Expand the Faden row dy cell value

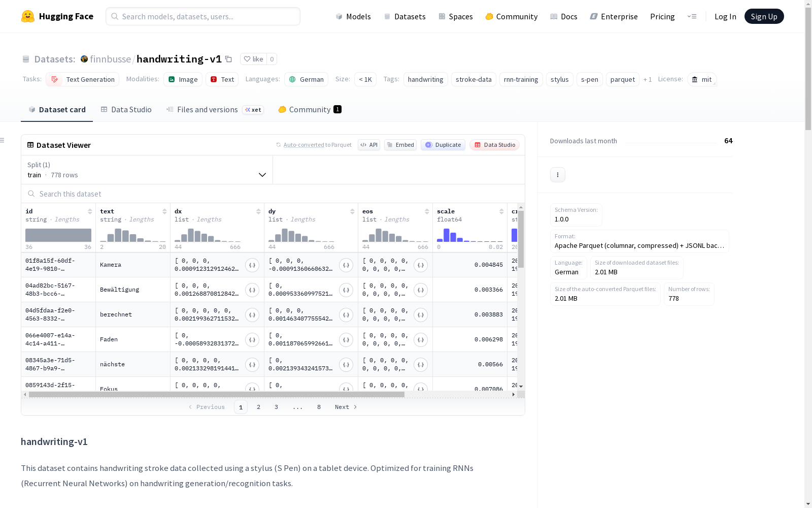click(346, 340)
